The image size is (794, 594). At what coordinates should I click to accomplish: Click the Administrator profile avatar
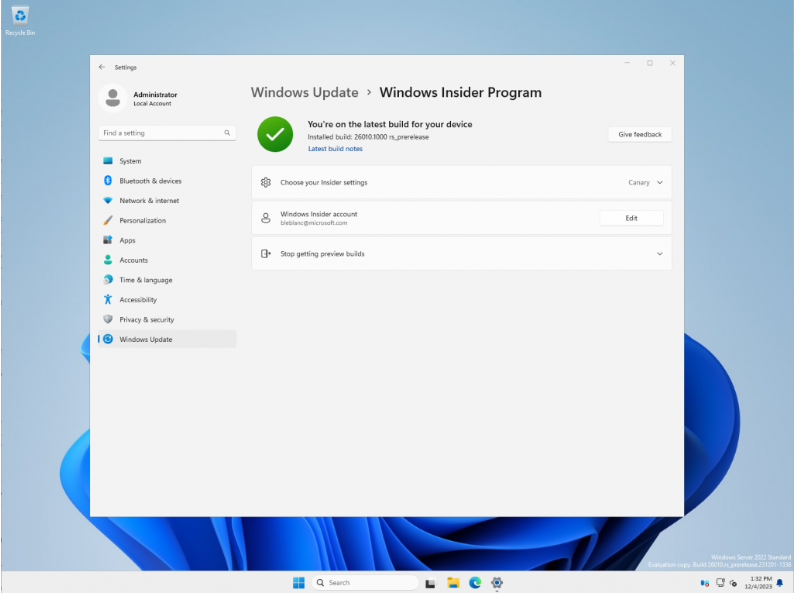113,98
